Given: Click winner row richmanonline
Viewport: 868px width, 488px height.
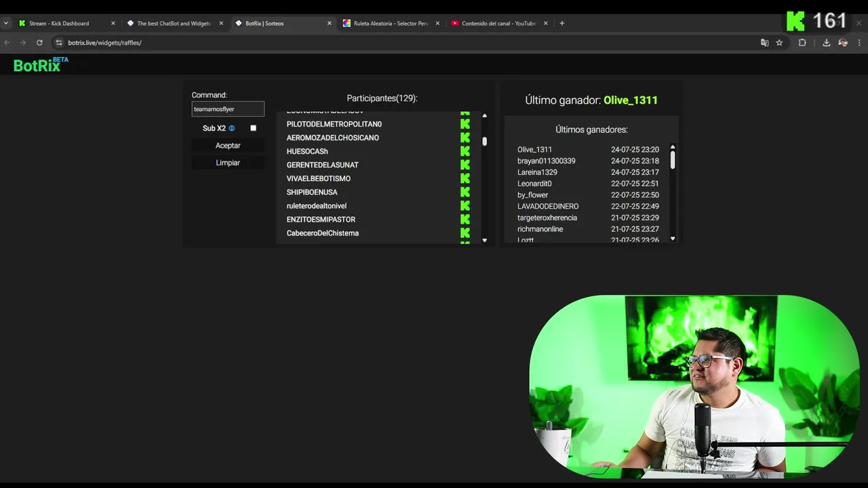Looking at the screenshot, I should [588, 229].
